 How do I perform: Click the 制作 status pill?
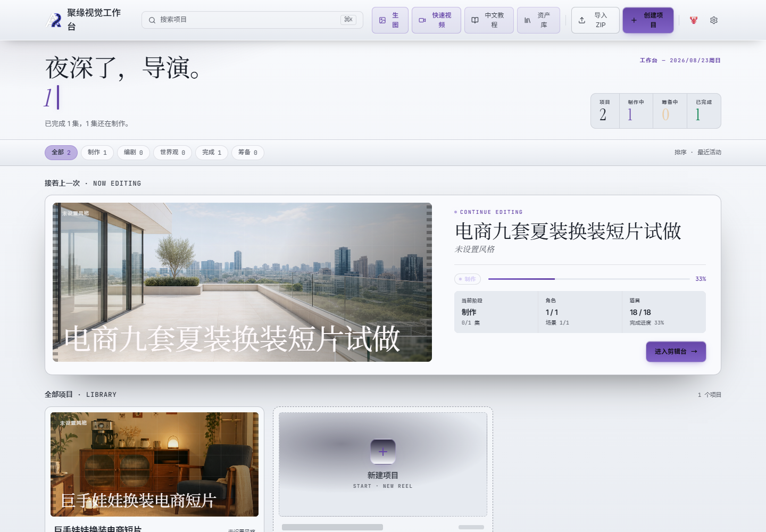click(468, 279)
